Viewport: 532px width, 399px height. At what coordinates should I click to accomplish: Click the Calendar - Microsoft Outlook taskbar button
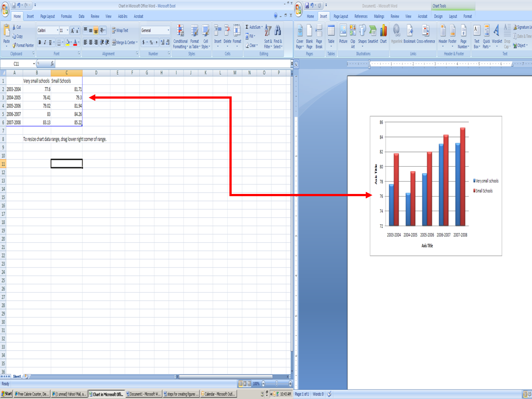(x=218, y=394)
